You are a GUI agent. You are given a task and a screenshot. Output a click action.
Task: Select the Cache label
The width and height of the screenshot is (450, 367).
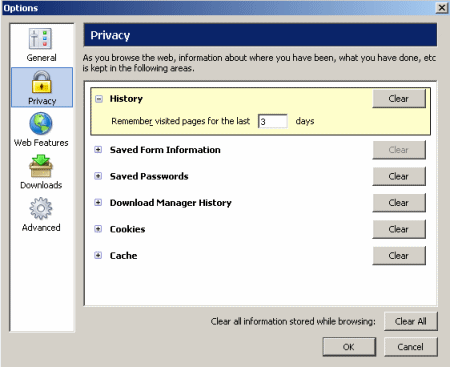pos(124,256)
